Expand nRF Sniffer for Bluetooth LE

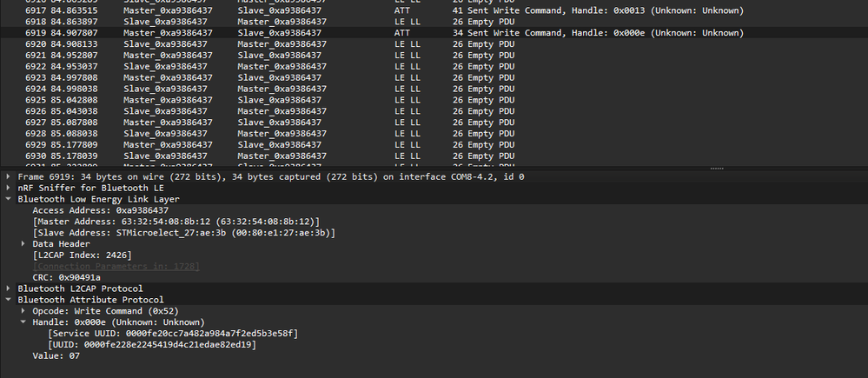point(9,188)
